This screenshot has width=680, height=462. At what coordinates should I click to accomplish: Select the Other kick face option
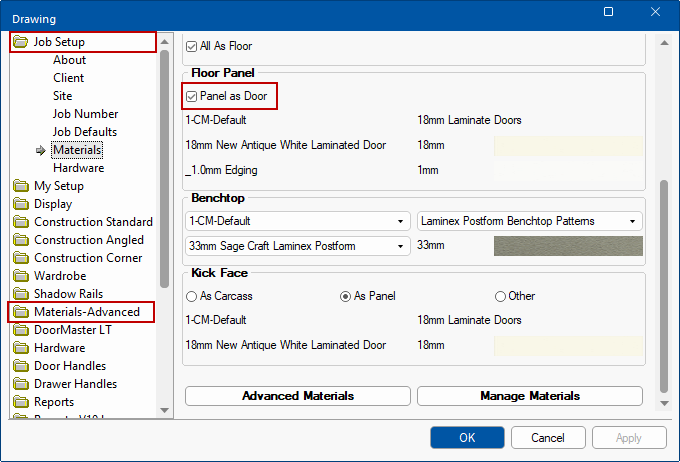(x=501, y=296)
